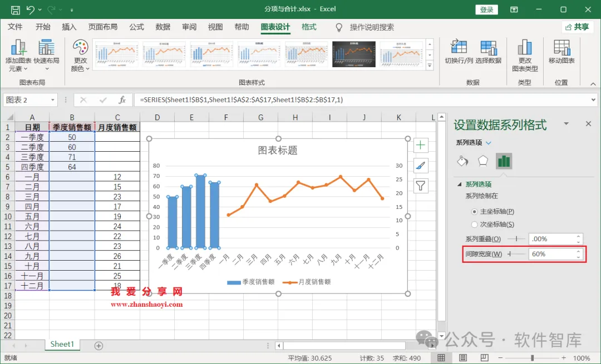This screenshot has width=601, height=364.
Task: Switch to Page Break Preview icon
Action: point(485,358)
